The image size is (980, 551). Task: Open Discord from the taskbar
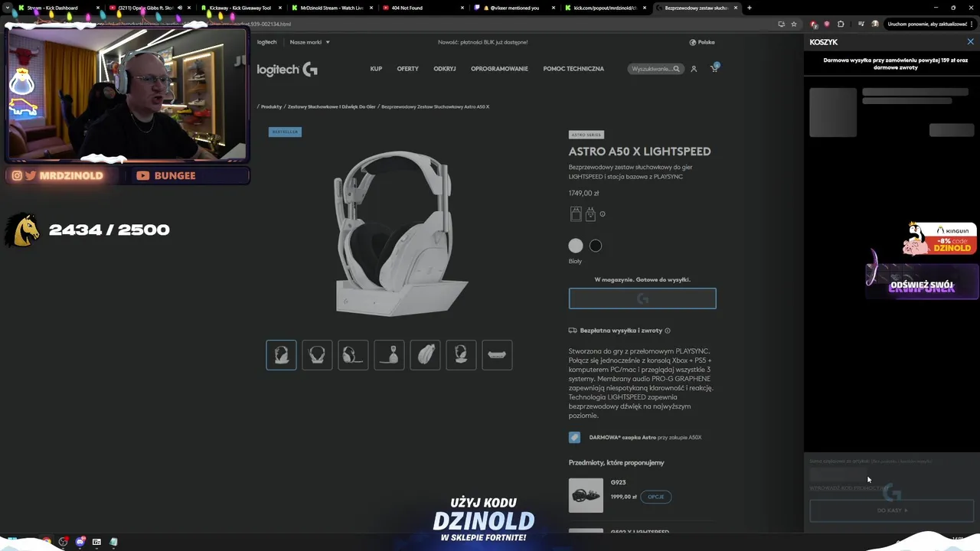coord(80,542)
